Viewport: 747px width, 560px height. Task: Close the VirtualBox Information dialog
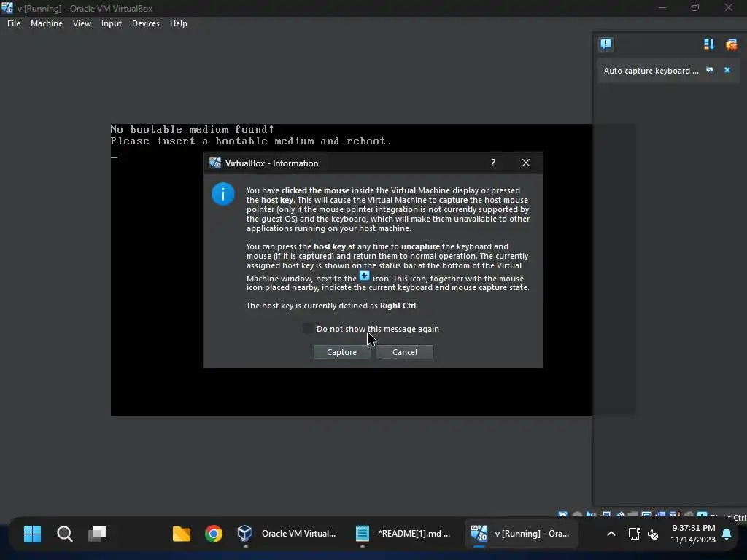(x=525, y=163)
